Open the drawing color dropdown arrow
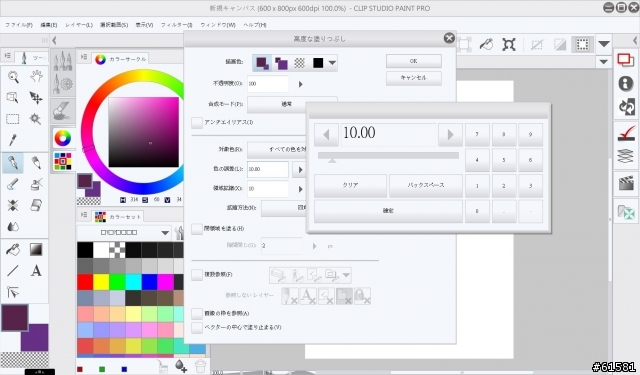Viewport: 640px width, 375px height. (332, 63)
